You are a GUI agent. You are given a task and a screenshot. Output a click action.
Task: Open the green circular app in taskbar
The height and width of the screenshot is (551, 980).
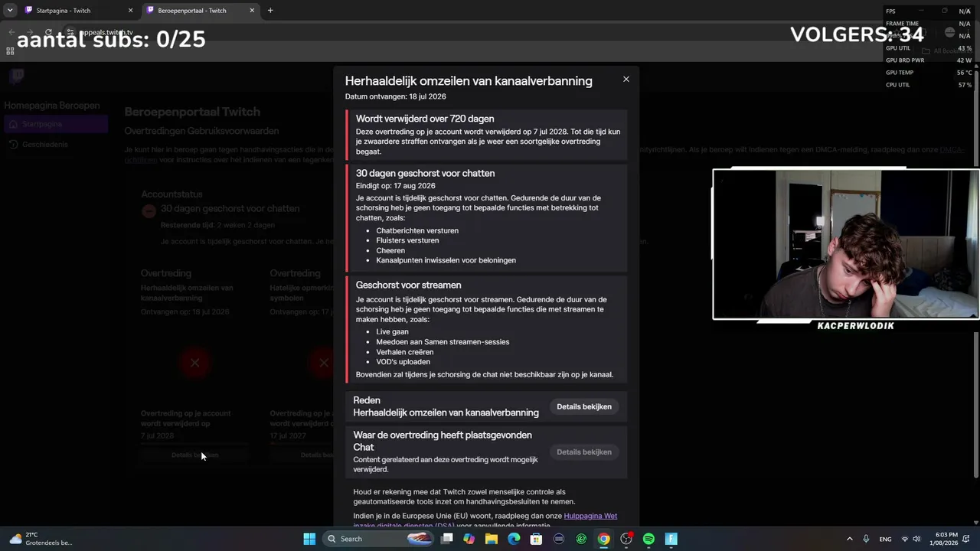pyautogui.click(x=581, y=539)
